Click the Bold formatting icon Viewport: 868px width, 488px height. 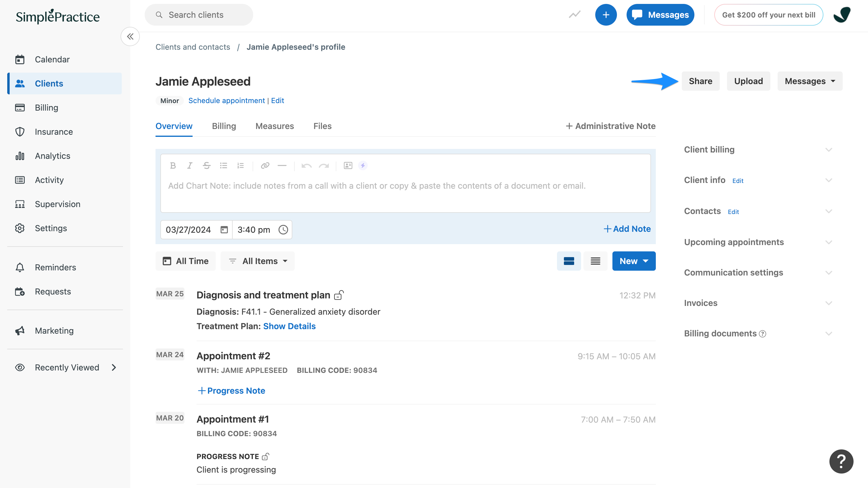[173, 165]
